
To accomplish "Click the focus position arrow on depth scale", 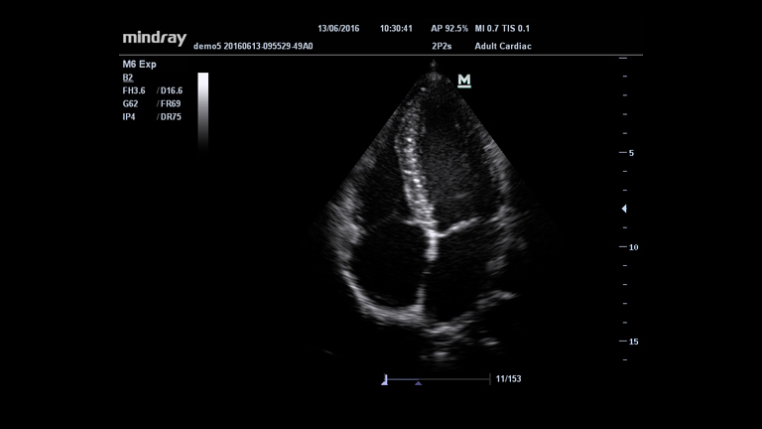I will pyautogui.click(x=624, y=209).
